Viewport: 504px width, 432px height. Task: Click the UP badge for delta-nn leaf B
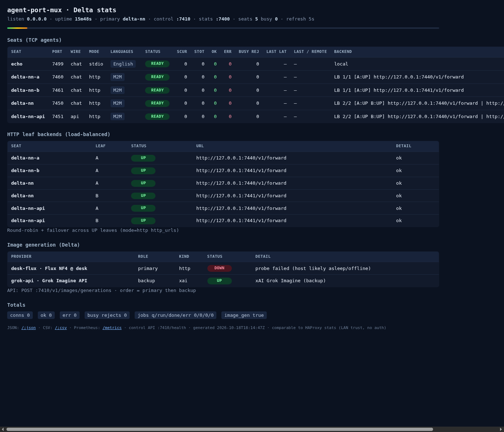(143, 196)
